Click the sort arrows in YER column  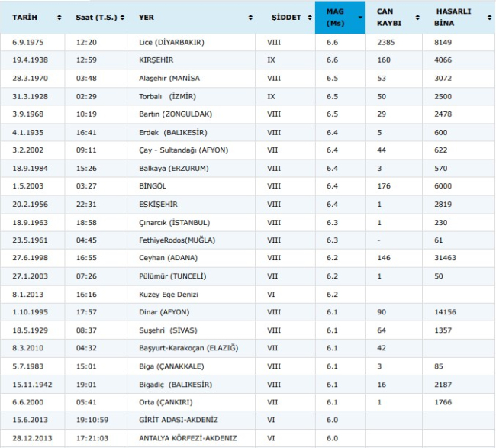pyautogui.click(x=250, y=17)
